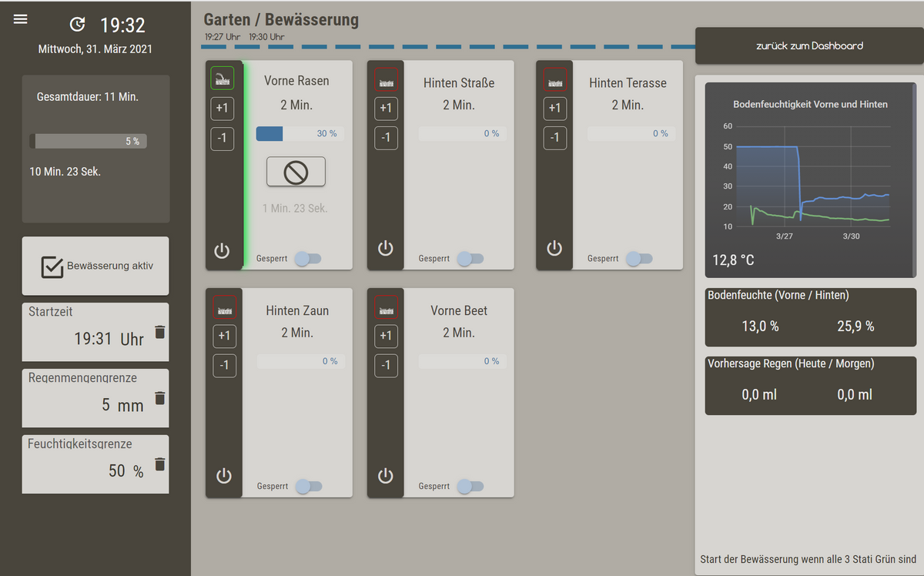Click the 25,9 % Bodenfeuchte Hinten value
Screen dimensions: 924x576
pyautogui.click(x=855, y=327)
